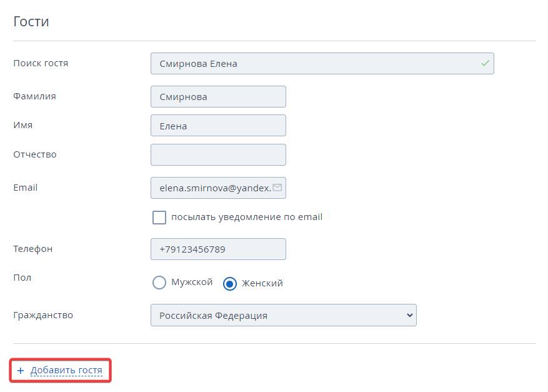Viewport: 548px width, 392px height.
Task: Click the Телефон field with +79123456789
Action: (218, 249)
